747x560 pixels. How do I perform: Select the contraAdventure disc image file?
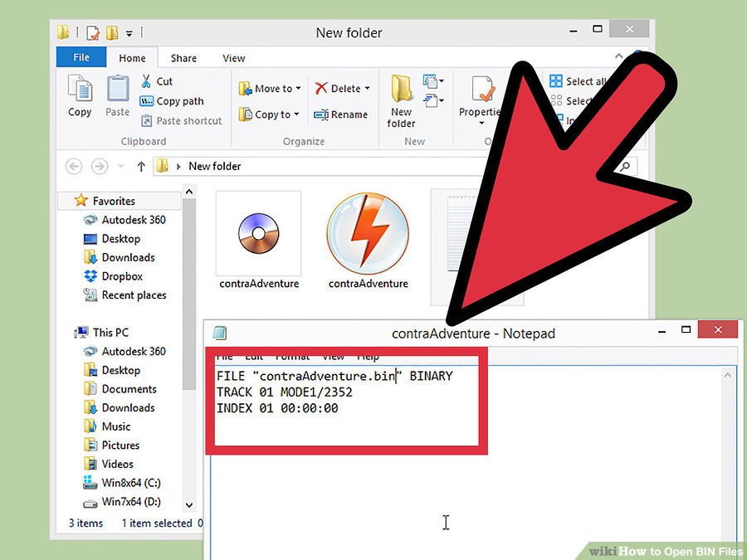pos(259,241)
